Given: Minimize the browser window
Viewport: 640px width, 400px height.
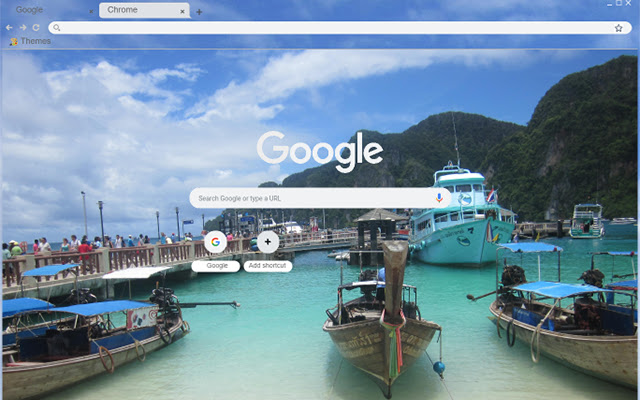Looking at the screenshot, I should [609, 4].
